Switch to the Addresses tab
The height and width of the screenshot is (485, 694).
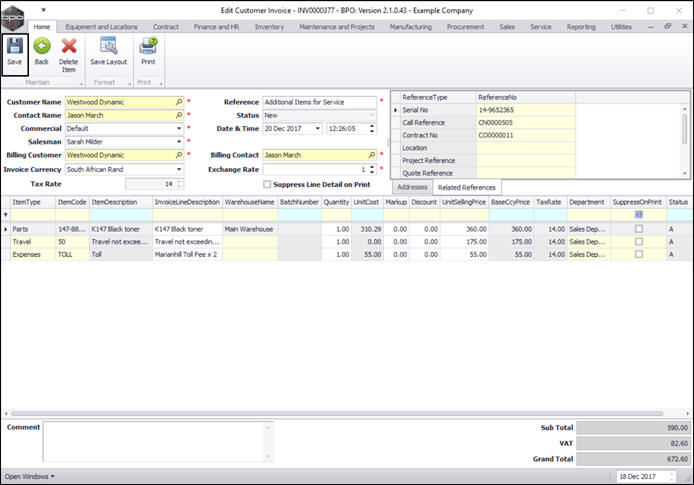pos(411,187)
